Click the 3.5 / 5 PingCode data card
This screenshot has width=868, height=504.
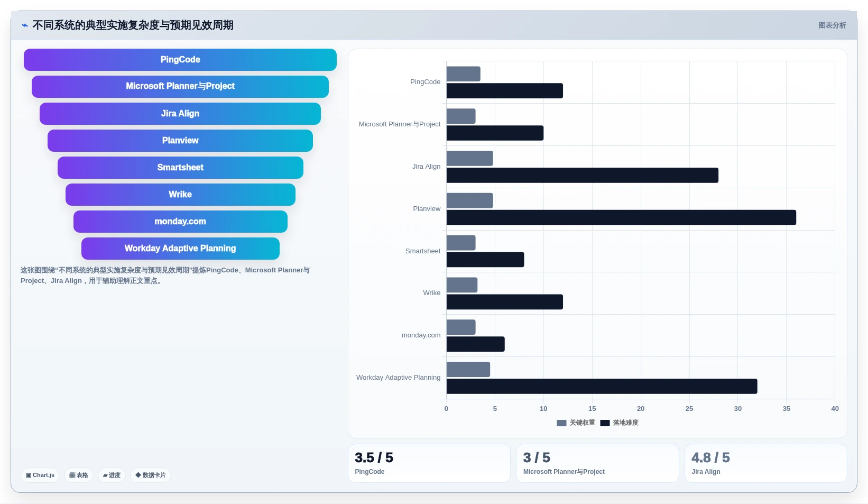429,463
